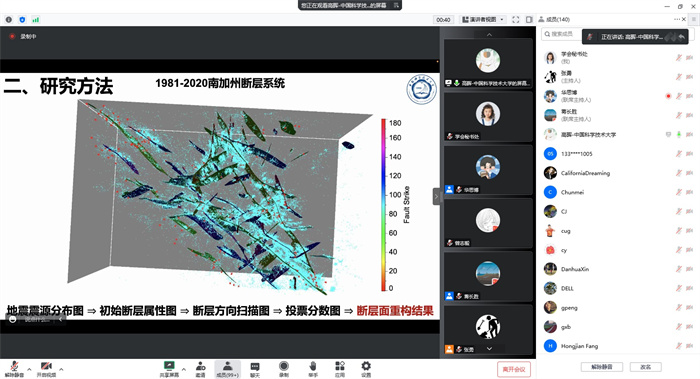Screen dimensions: 700x379
Task: Click the unmute-all (解除静音) button in members panel
Action: pos(602,367)
